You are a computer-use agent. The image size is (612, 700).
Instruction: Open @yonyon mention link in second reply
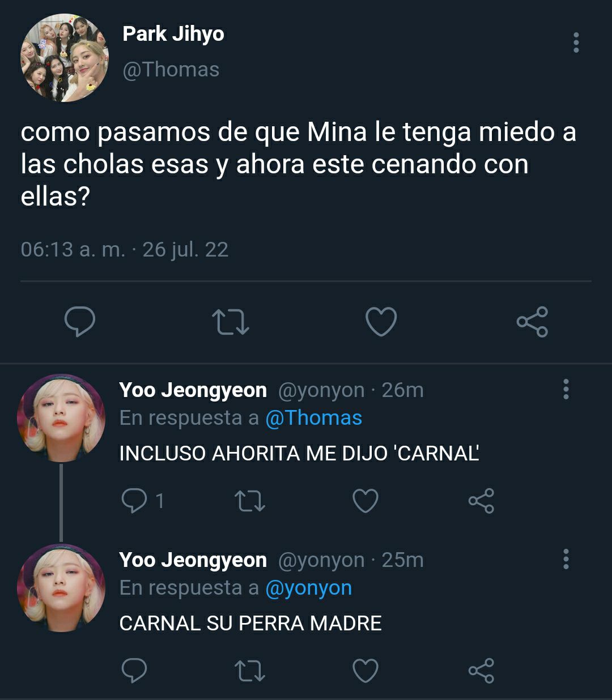point(308,588)
